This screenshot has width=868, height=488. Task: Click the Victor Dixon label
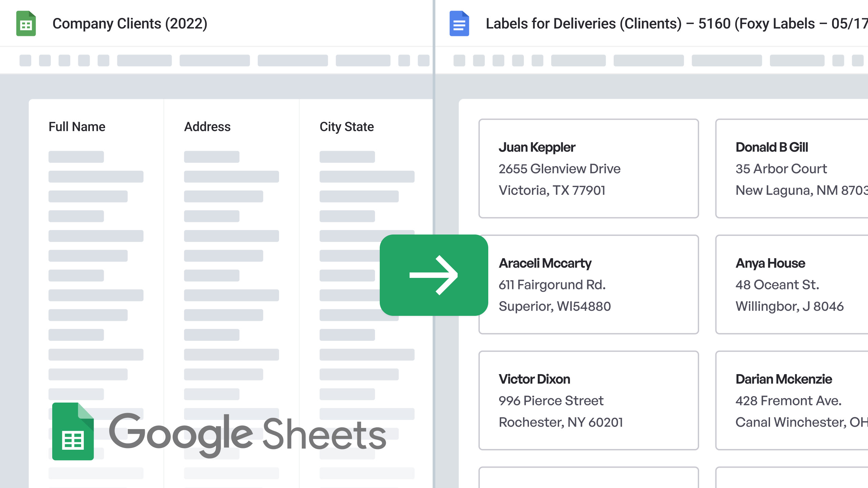[589, 400]
